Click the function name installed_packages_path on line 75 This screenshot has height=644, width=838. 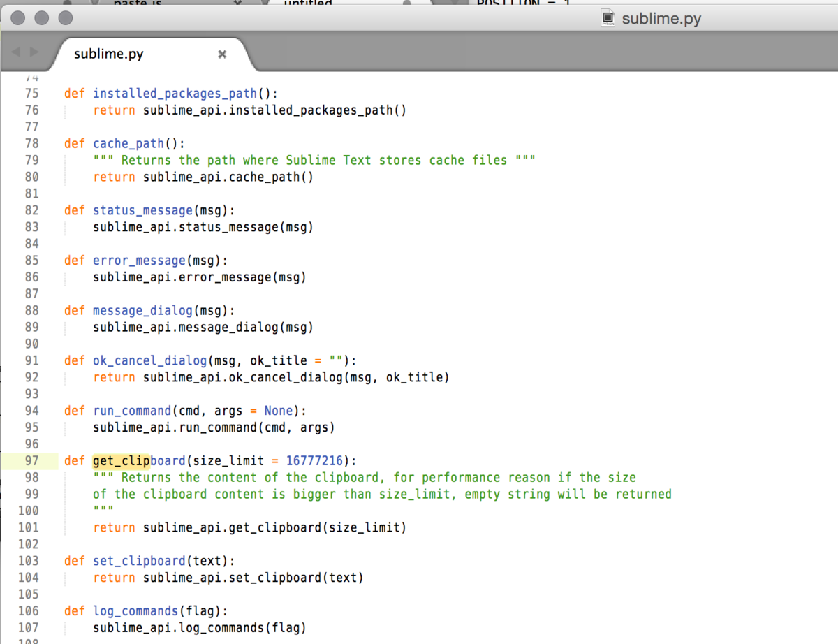coord(175,94)
